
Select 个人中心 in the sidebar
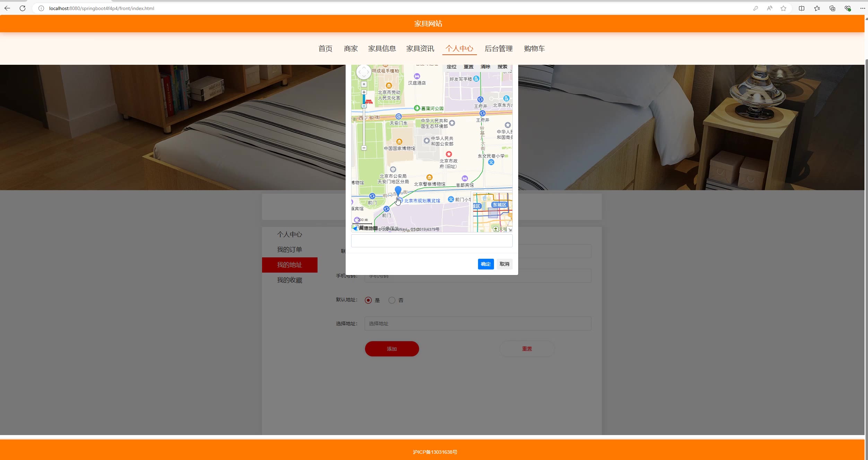click(x=289, y=235)
